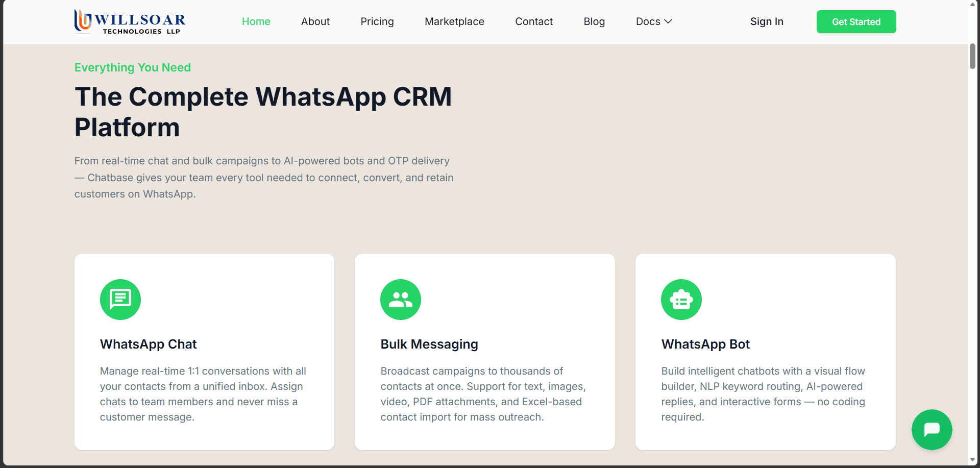Image resolution: width=980 pixels, height=468 pixels.
Task: Open the About page
Action: [315, 21]
